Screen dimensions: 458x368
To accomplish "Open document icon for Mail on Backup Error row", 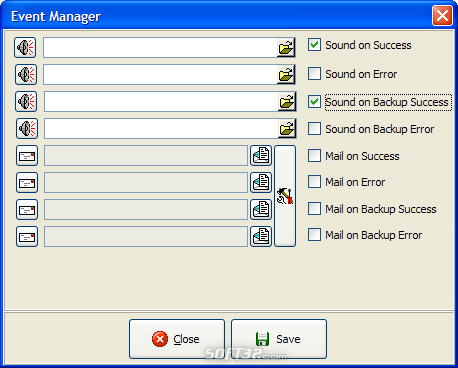I will click(261, 236).
